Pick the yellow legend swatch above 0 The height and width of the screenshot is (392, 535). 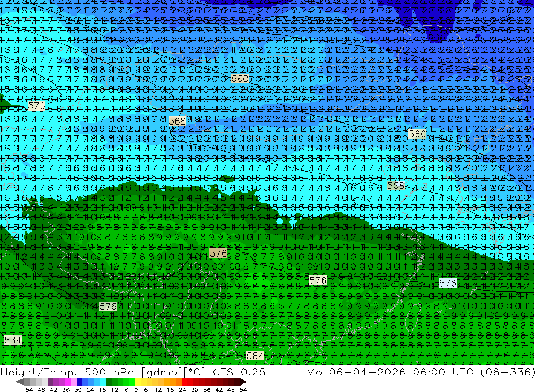pyautogui.click(x=138, y=381)
